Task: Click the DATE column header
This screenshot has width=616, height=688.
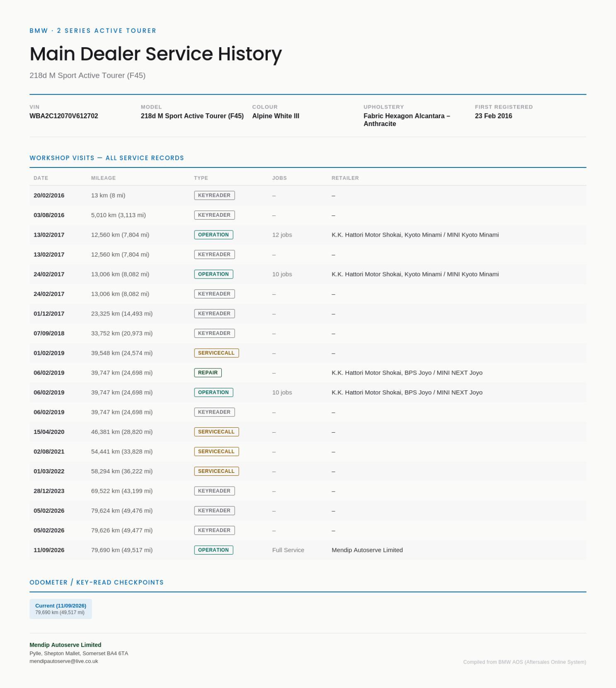Action: 41,178
